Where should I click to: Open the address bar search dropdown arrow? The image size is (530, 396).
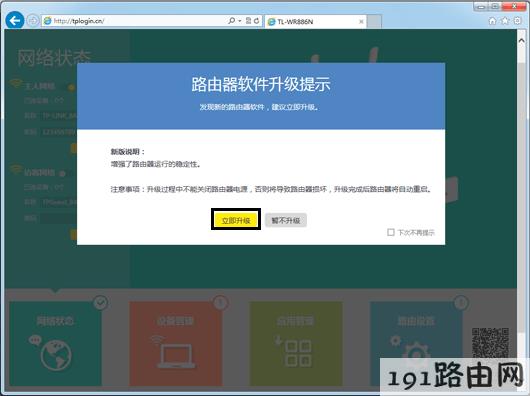[x=240, y=21]
